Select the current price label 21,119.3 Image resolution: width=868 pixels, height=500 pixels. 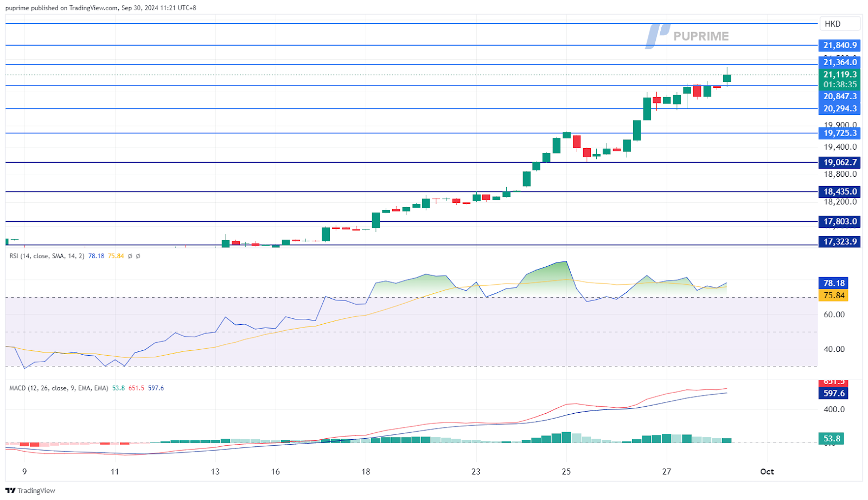coord(840,75)
